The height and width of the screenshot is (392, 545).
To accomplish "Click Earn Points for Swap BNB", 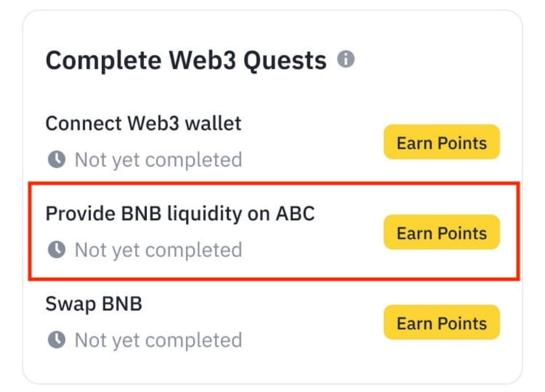I will 441,322.
